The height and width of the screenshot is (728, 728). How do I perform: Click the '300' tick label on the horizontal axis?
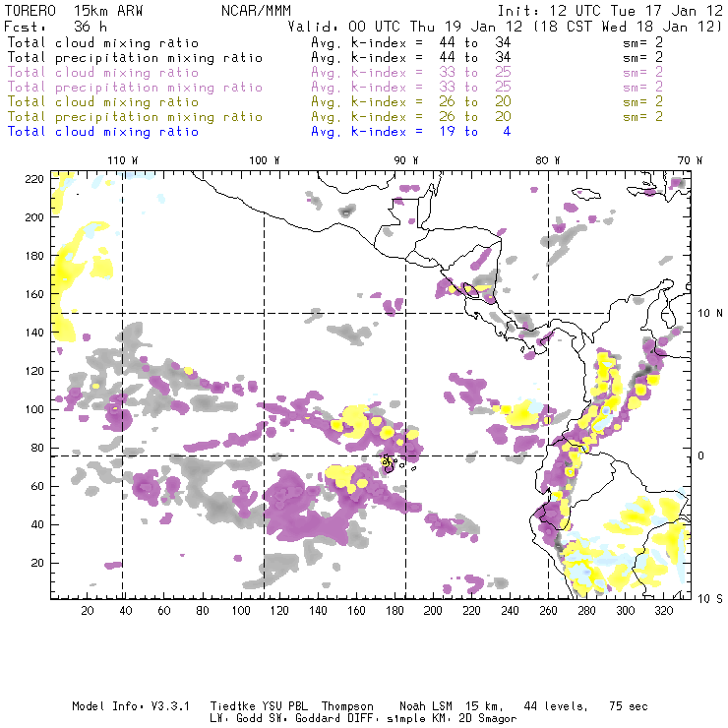point(626,611)
